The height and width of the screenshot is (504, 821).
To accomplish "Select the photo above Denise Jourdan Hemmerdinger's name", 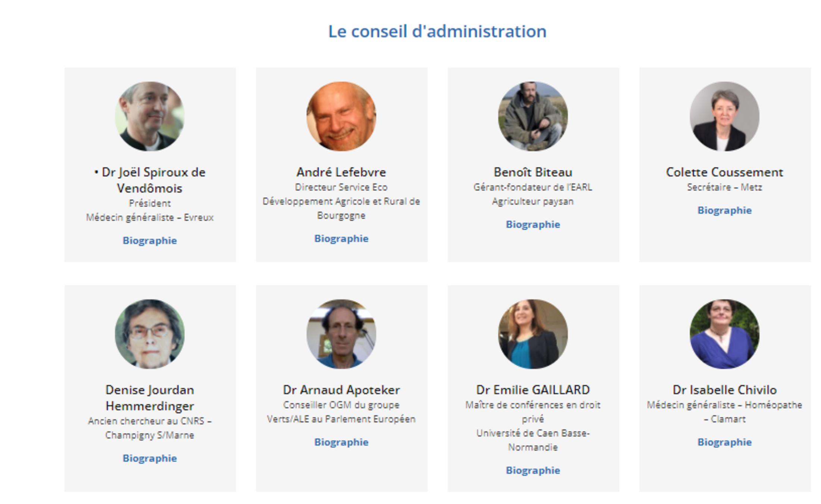I will 150,334.
